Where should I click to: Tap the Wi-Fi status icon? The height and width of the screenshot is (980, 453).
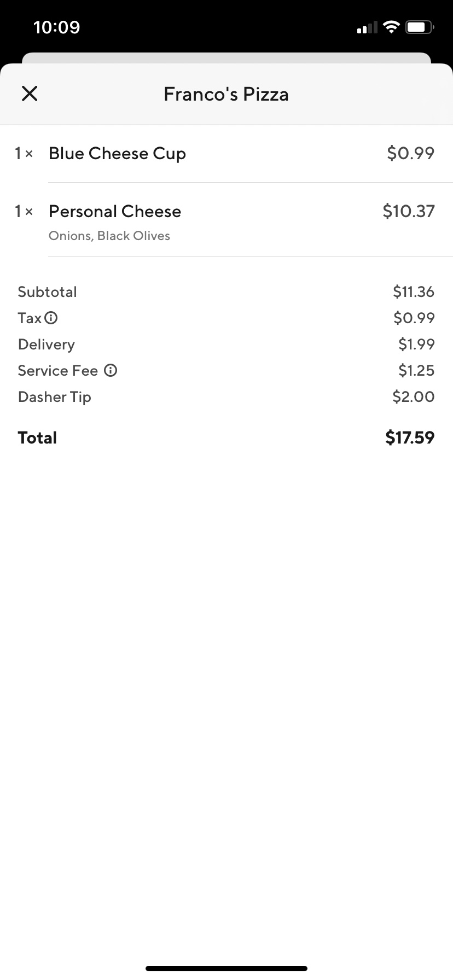coord(391,27)
